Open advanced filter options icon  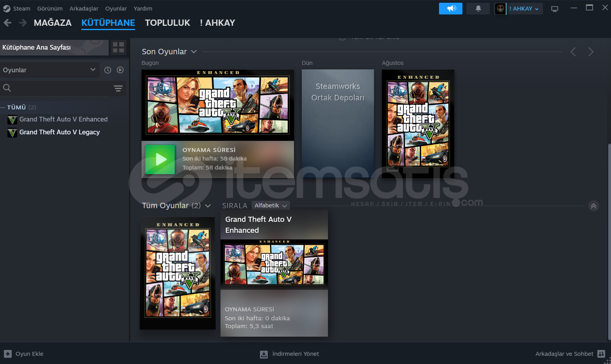[118, 88]
